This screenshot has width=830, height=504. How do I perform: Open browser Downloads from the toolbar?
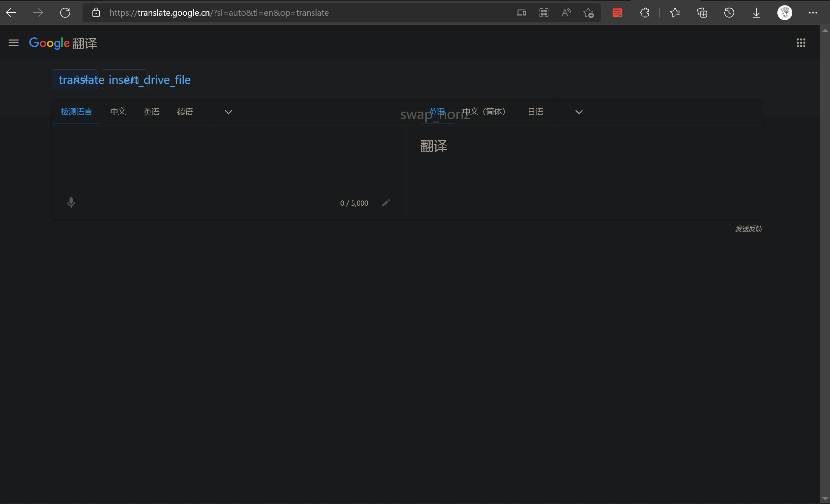click(756, 12)
